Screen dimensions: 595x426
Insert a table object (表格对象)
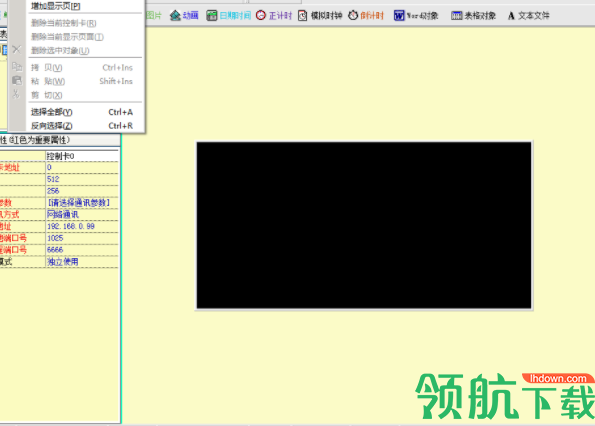pyautogui.click(x=473, y=16)
